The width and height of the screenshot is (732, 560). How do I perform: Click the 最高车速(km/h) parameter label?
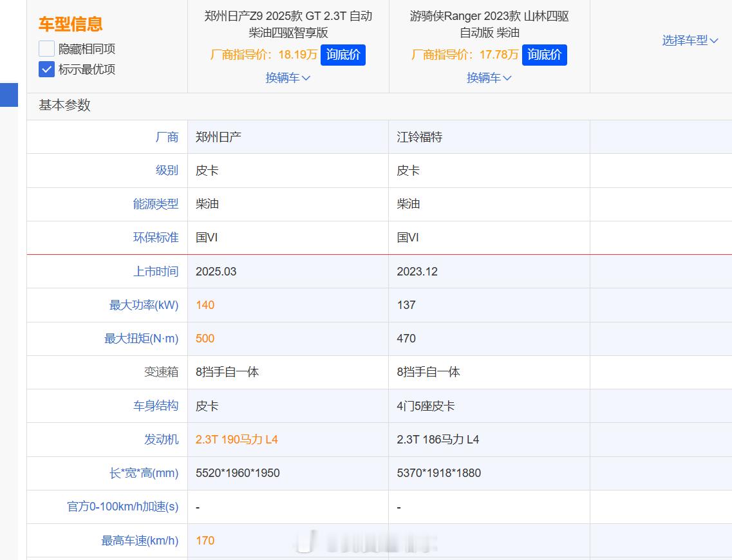[x=140, y=541]
